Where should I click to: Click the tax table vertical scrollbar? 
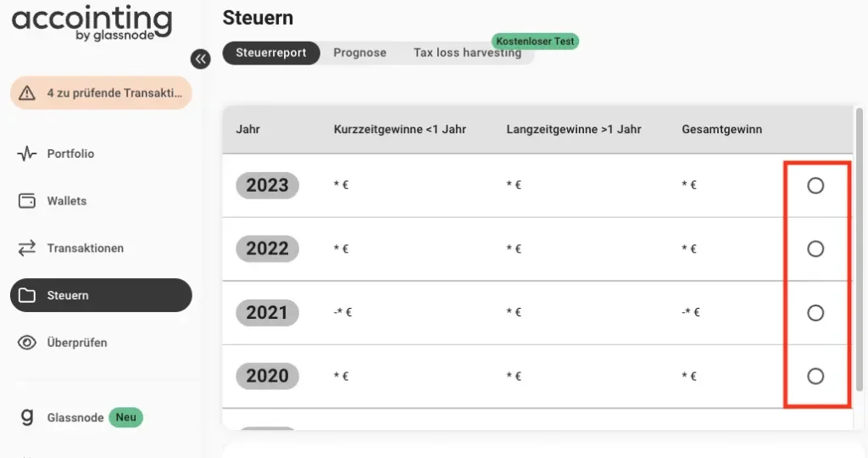860,254
